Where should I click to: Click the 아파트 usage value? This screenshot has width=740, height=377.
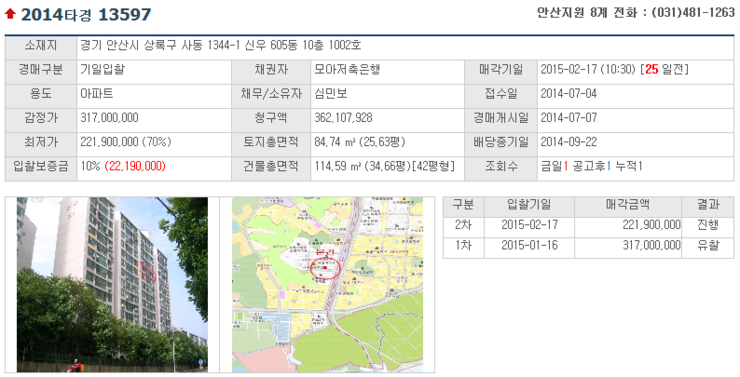[x=97, y=93]
